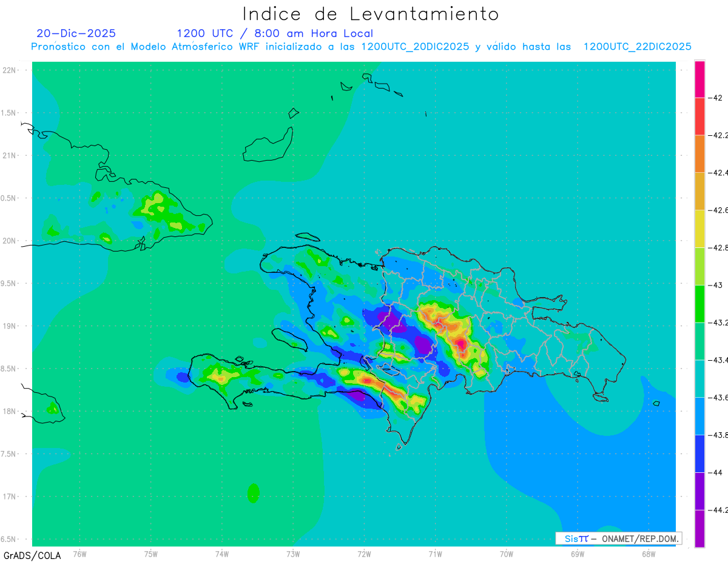Screen dimensions: 728x562
Task: Select the magenta swatch at top of legend
Action: tap(699, 79)
